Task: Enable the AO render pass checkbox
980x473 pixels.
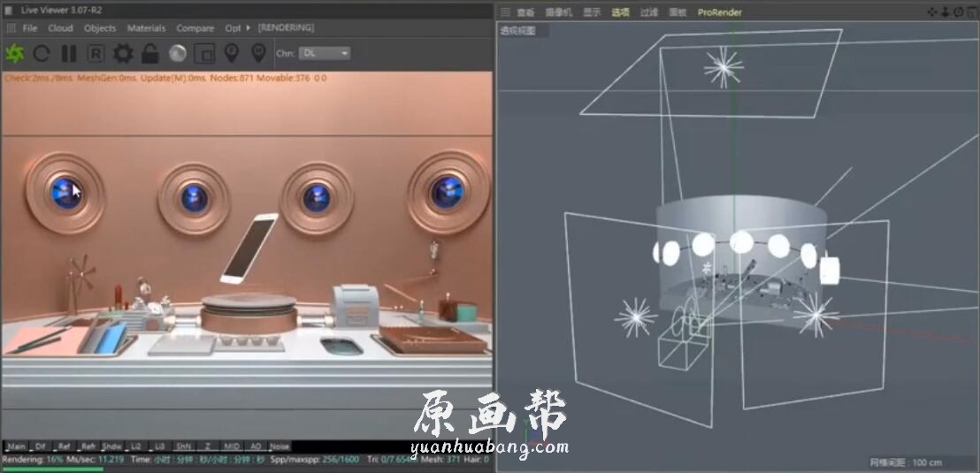Action: [x=255, y=446]
